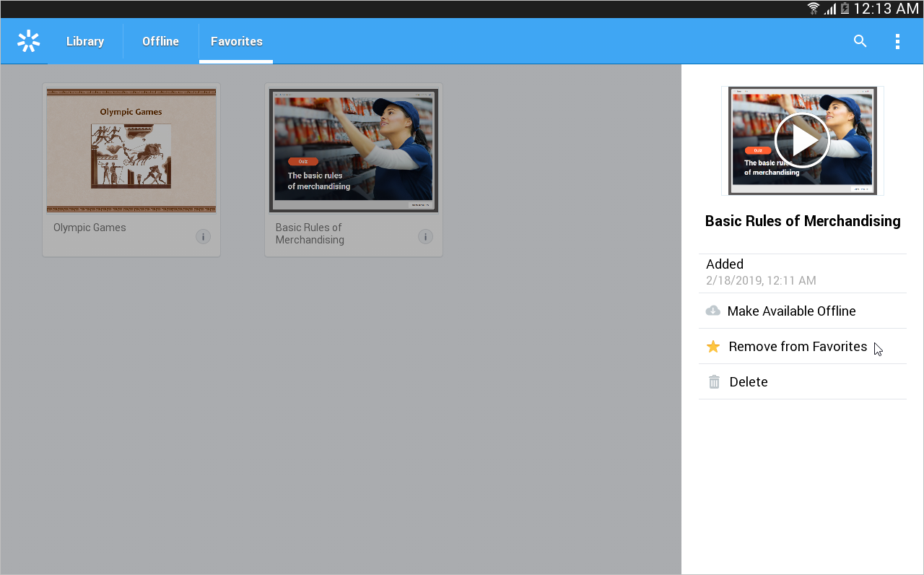The height and width of the screenshot is (575, 924).
Task: Open search with magnifier icon
Action: [860, 41]
